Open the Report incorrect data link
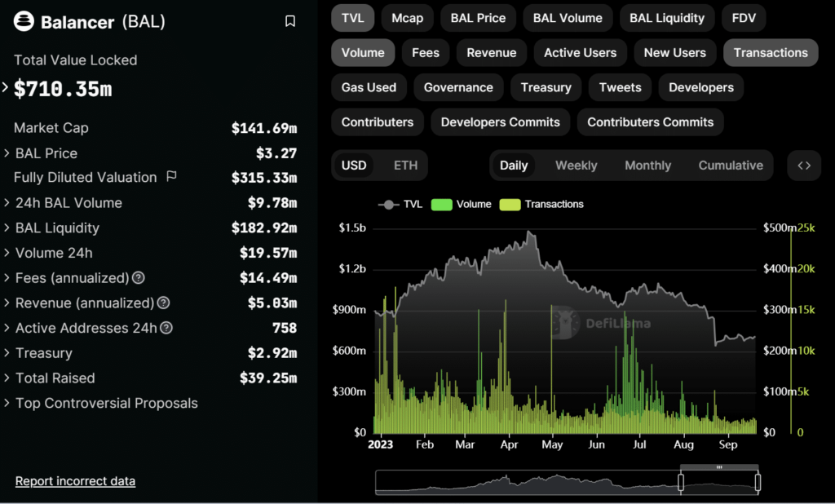The width and height of the screenshot is (835, 504). coord(75,481)
